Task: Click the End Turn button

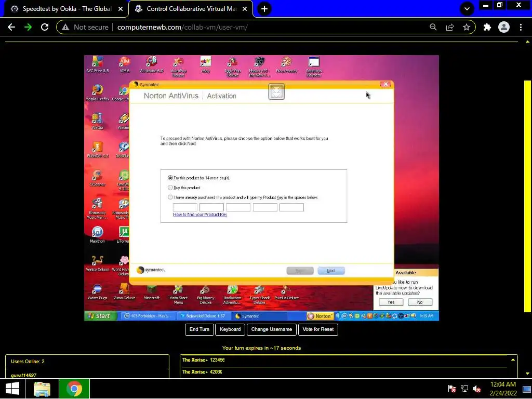Action: pyautogui.click(x=199, y=329)
